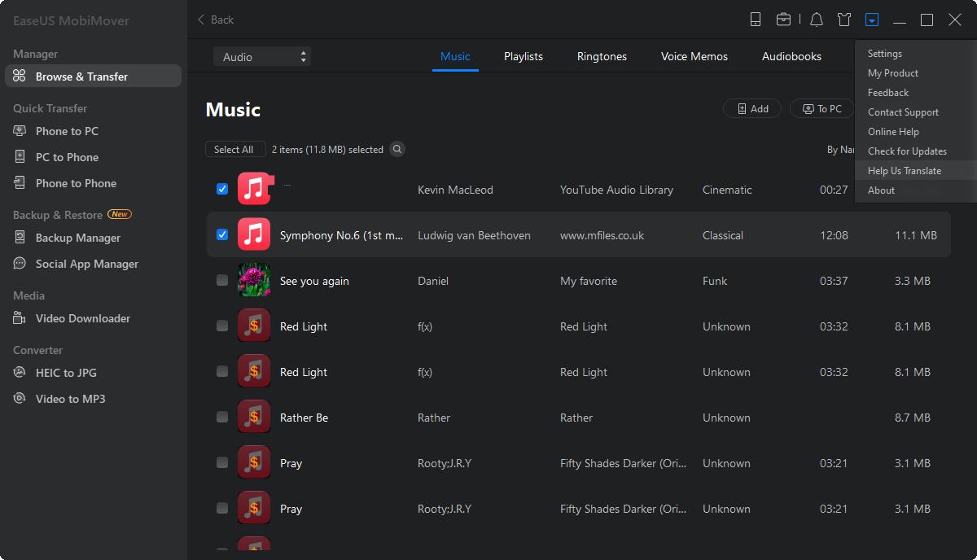
Task: Click the "Classical" genre cell
Action: 723,235
